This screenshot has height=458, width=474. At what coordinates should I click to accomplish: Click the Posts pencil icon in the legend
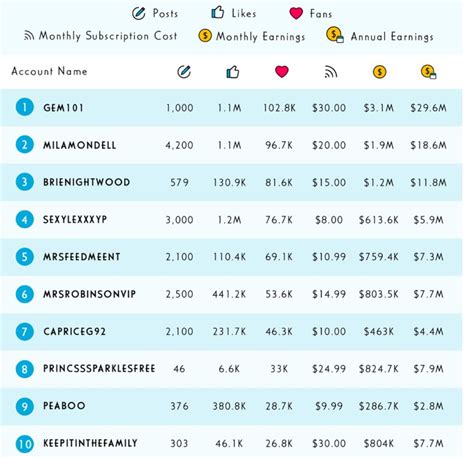[x=139, y=14]
